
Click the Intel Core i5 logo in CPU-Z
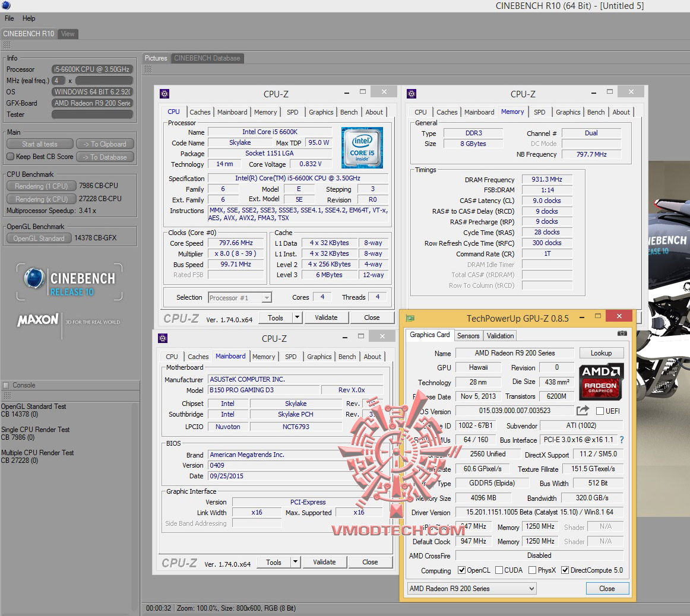(x=362, y=148)
